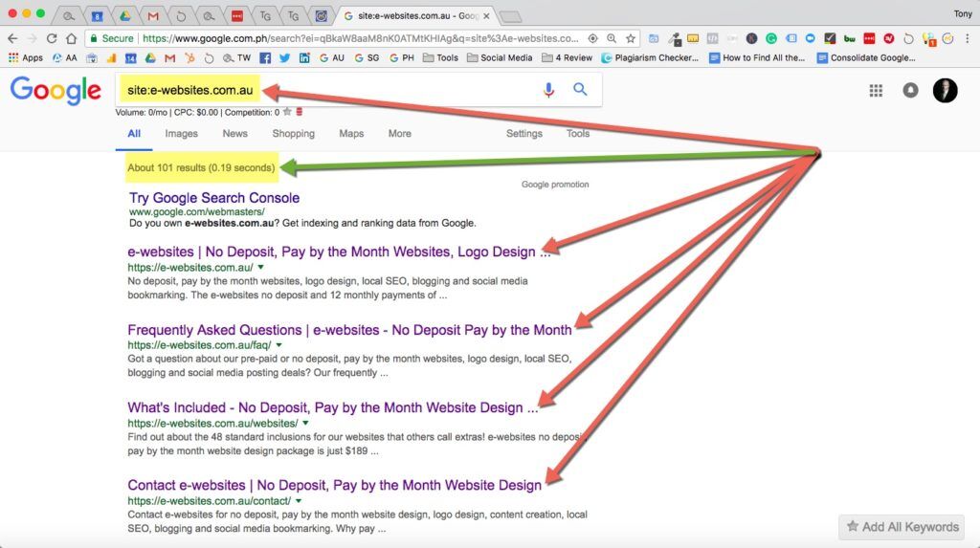The image size is (980, 548).
Task: Click the lightbulb extension icon with badge
Action: [928, 39]
